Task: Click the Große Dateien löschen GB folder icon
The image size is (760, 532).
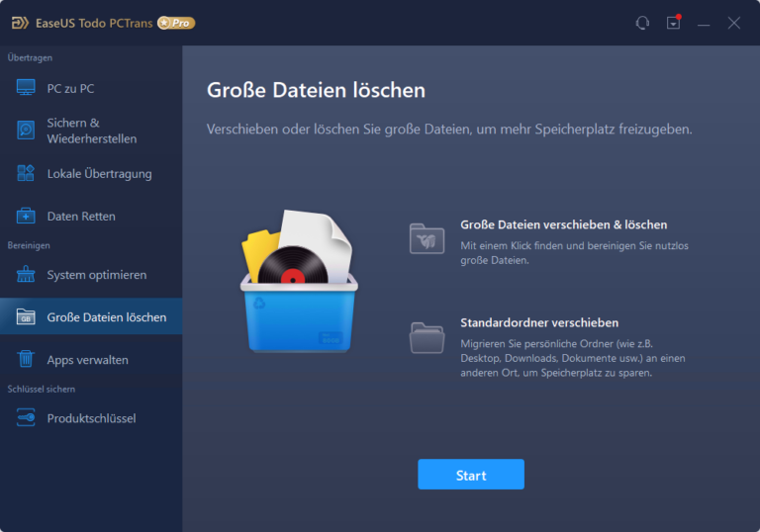Action: click(26, 316)
